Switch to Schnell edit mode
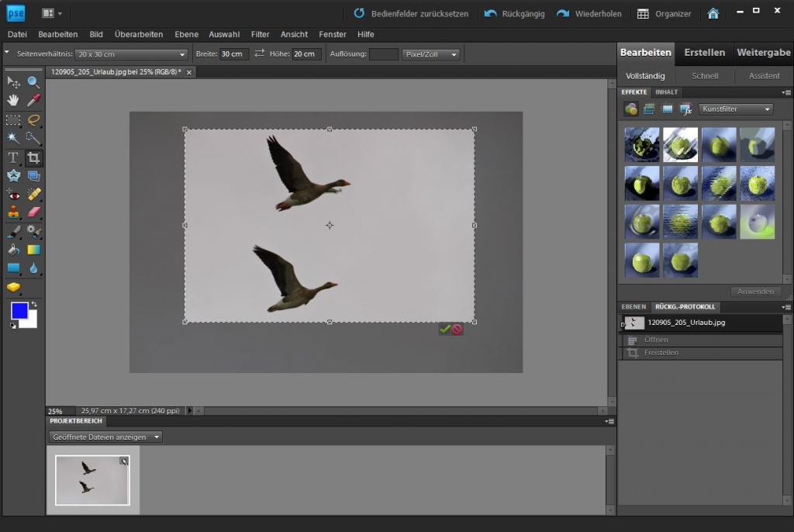794x532 pixels. tap(705, 76)
